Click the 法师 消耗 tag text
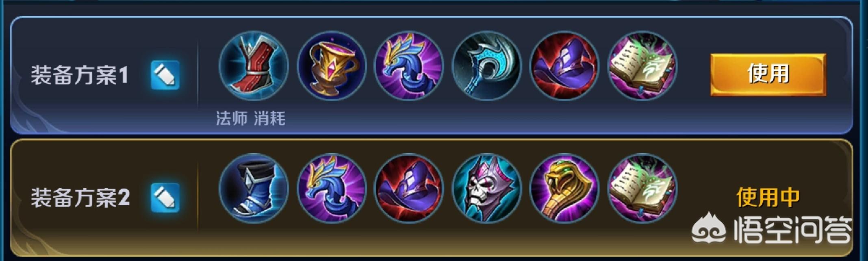The width and height of the screenshot is (868, 261). tap(251, 118)
